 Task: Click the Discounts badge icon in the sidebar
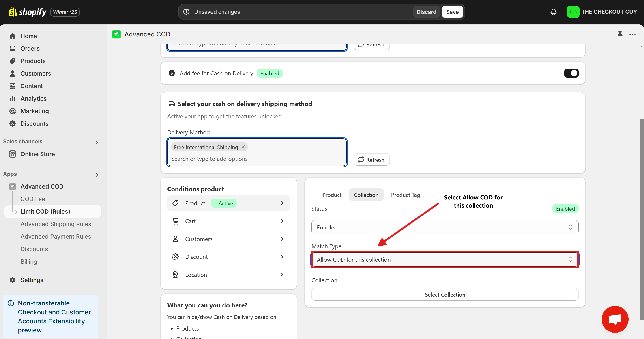13,124
